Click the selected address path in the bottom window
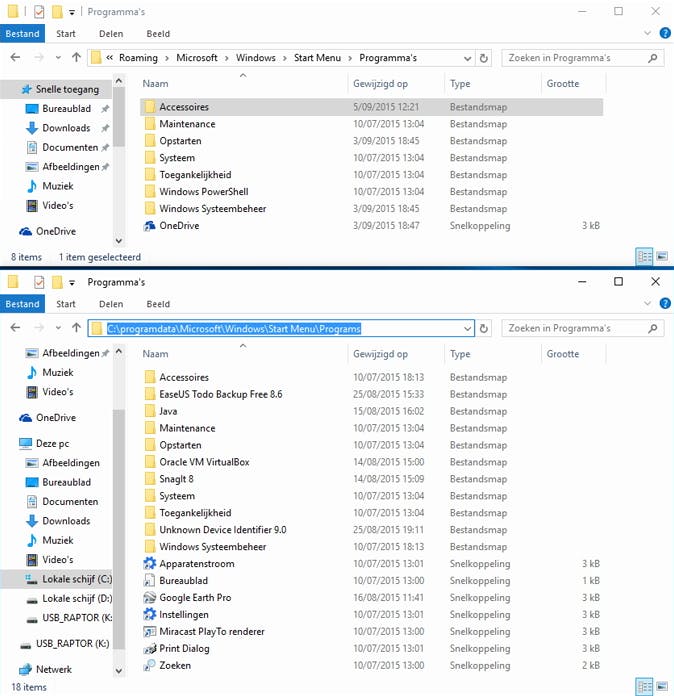Viewport: 674px width, 696px height. pyautogui.click(x=234, y=328)
